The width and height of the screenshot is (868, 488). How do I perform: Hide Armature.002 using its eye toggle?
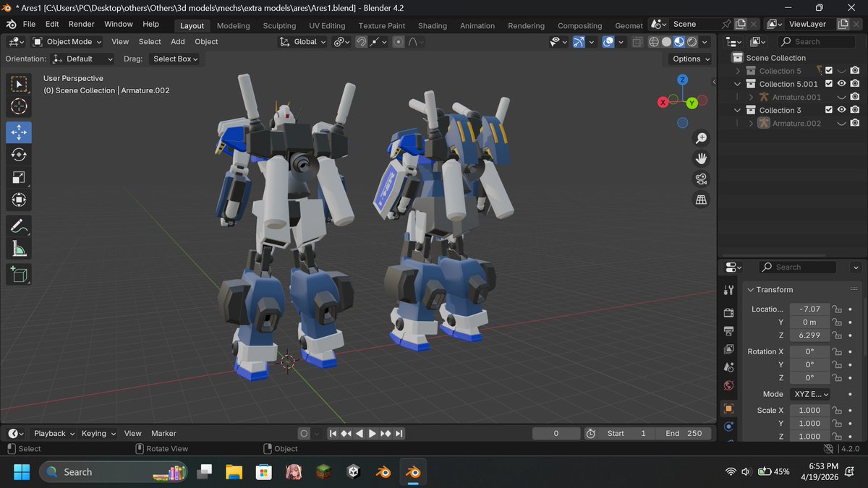click(841, 123)
